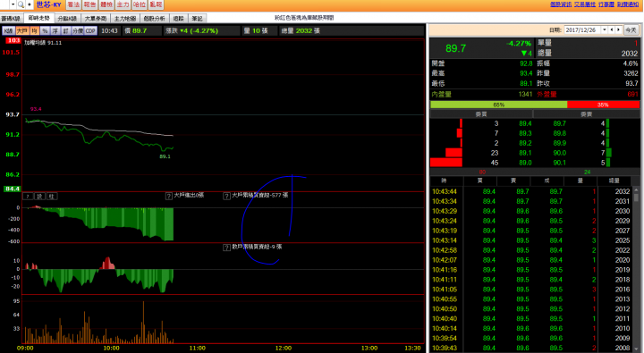The height and width of the screenshot is (353, 644).
Task: Click the tick list vertical scrollbar
Action: click(636, 269)
